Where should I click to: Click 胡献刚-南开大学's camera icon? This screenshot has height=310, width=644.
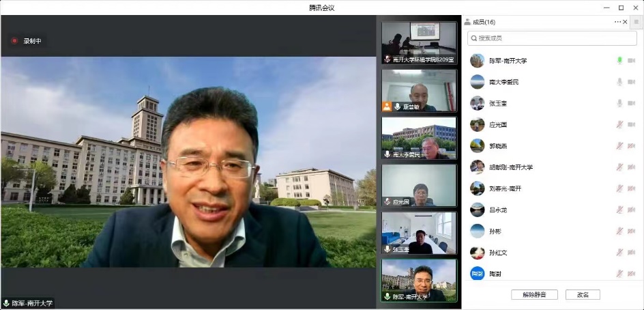click(x=632, y=167)
